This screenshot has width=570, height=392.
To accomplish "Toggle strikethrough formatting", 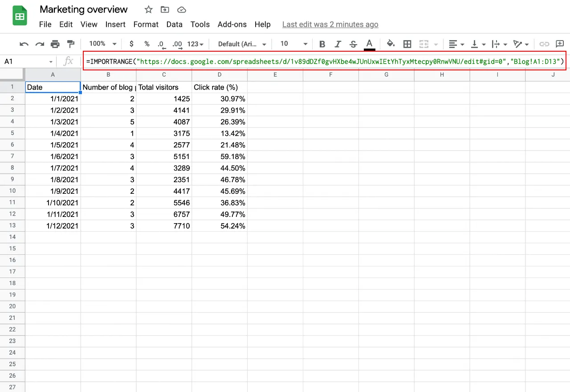I will pyautogui.click(x=353, y=44).
